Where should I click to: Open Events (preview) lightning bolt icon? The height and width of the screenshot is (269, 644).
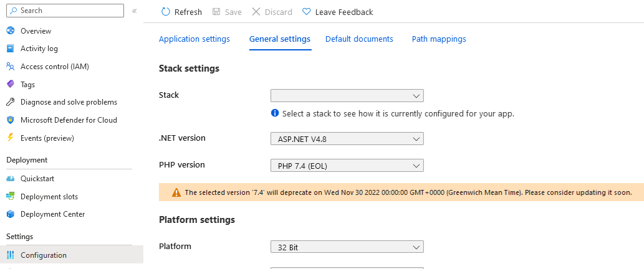tap(11, 138)
